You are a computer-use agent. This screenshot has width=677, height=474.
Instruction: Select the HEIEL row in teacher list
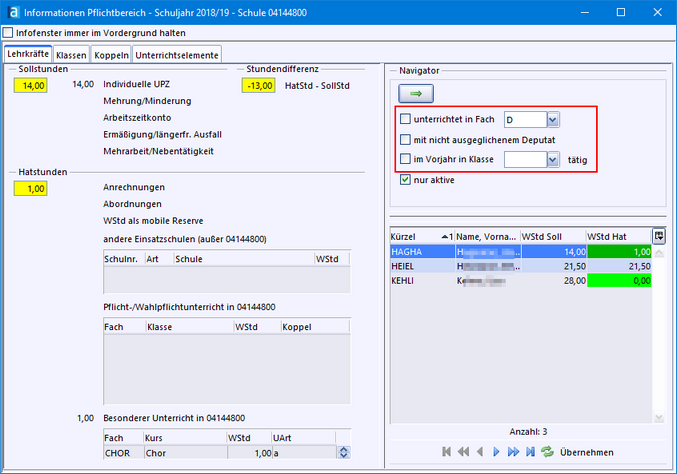(420, 267)
